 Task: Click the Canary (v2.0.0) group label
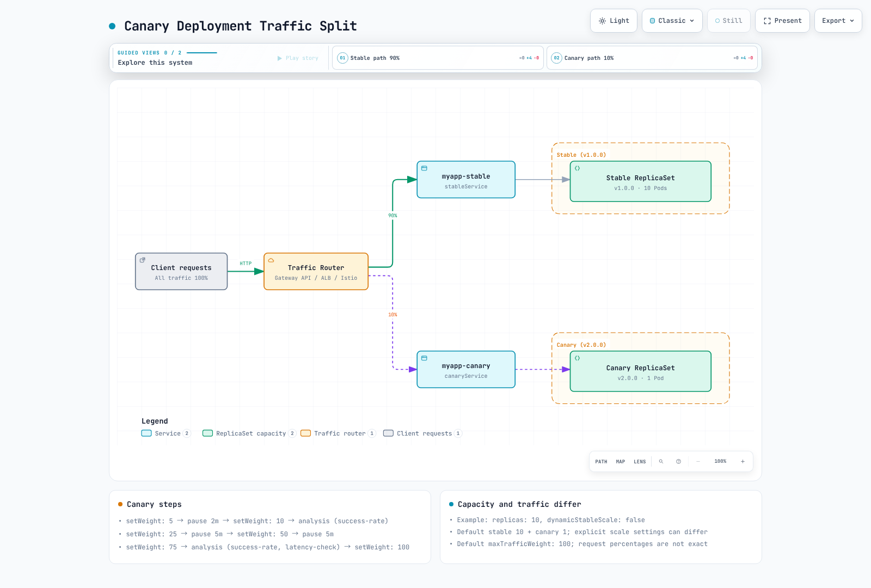coord(581,345)
